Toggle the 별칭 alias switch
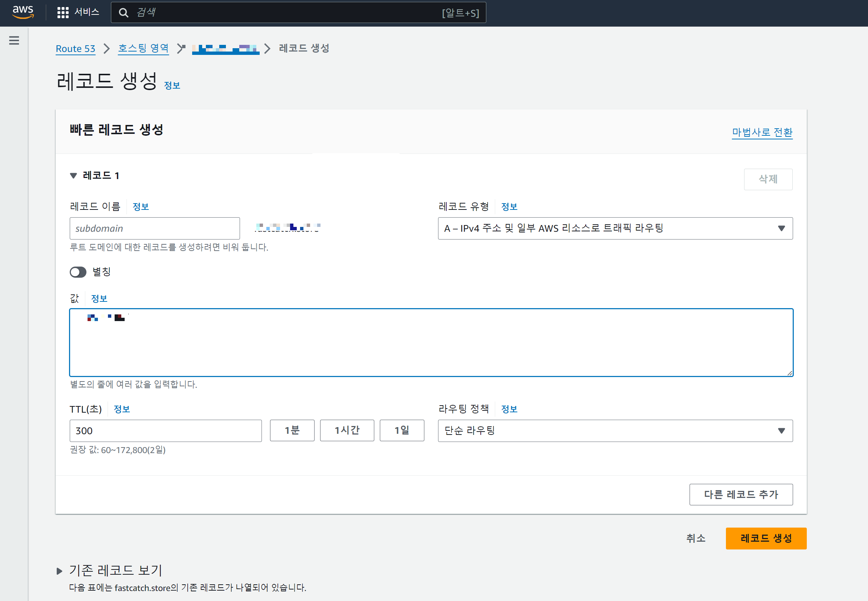 78,272
